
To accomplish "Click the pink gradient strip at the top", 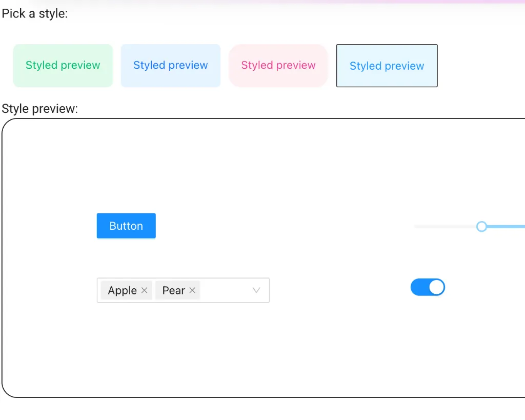I will (x=359, y=2).
